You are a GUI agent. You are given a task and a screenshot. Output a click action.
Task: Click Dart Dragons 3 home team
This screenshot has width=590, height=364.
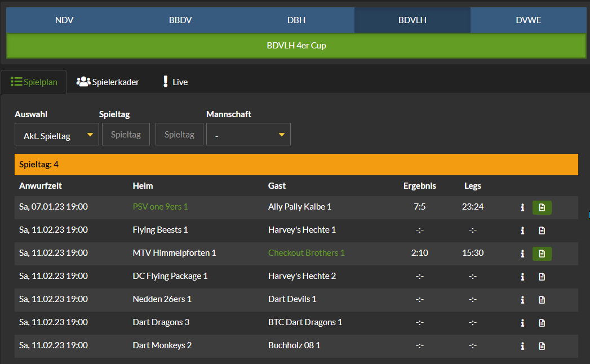tap(161, 322)
